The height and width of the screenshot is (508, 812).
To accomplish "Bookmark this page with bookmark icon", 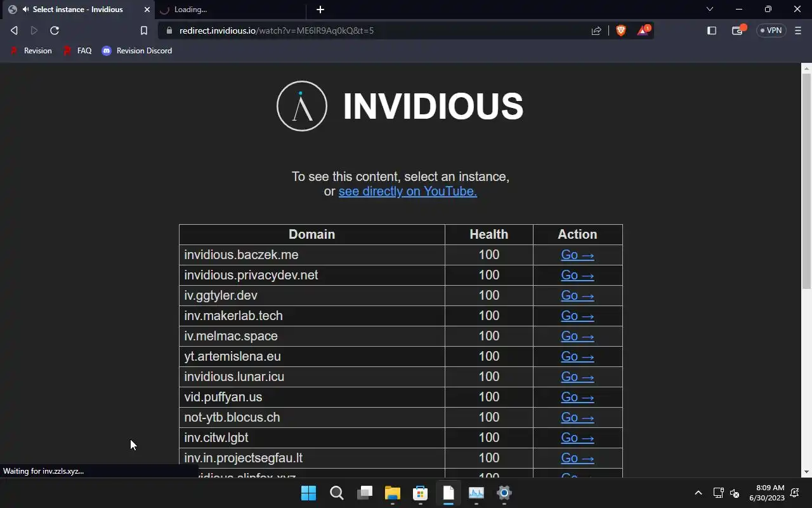I will [x=144, y=30].
